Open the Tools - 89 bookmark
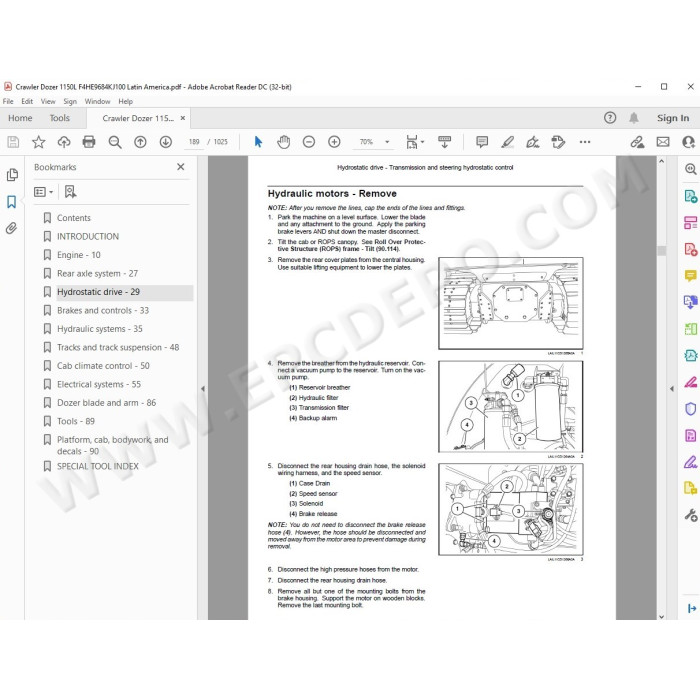 tap(75, 421)
